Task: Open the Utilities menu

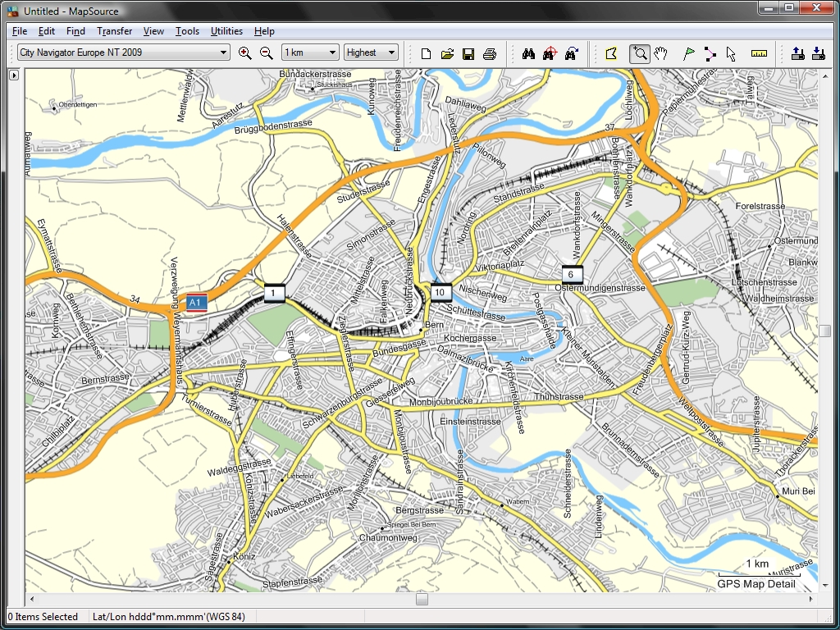Action: point(226,31)
